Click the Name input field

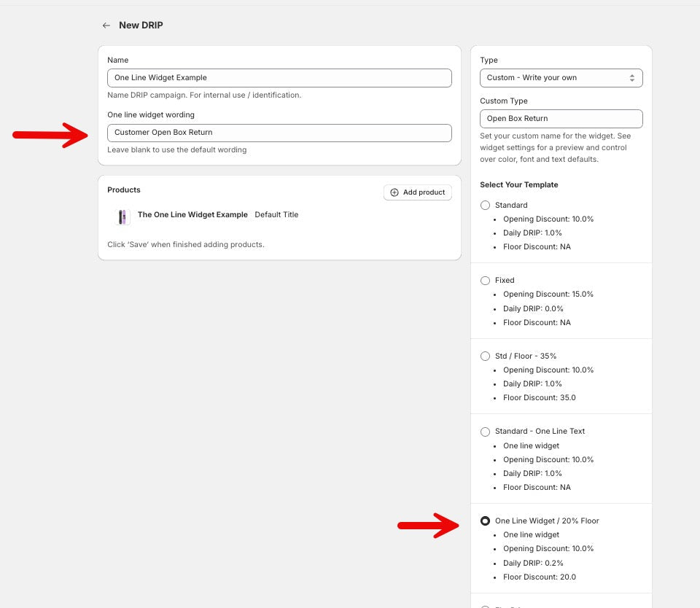(279, 78)
